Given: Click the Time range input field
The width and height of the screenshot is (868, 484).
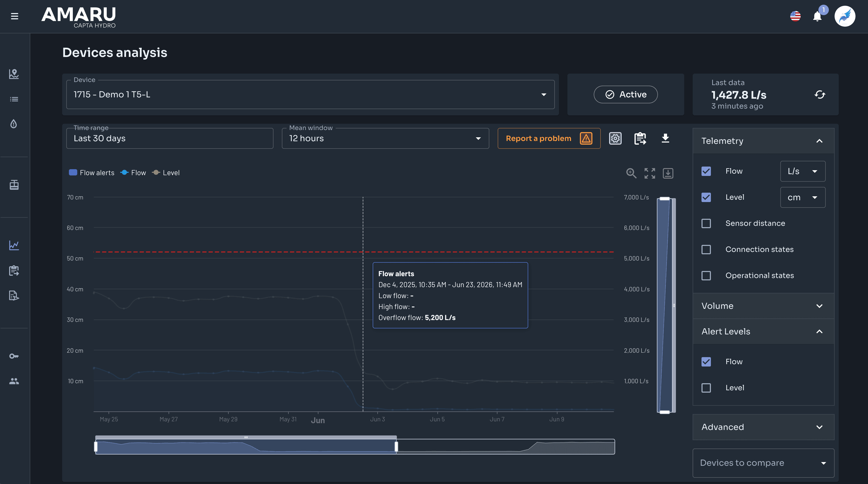Looking at the screenshot, I should tap(169, 139).
